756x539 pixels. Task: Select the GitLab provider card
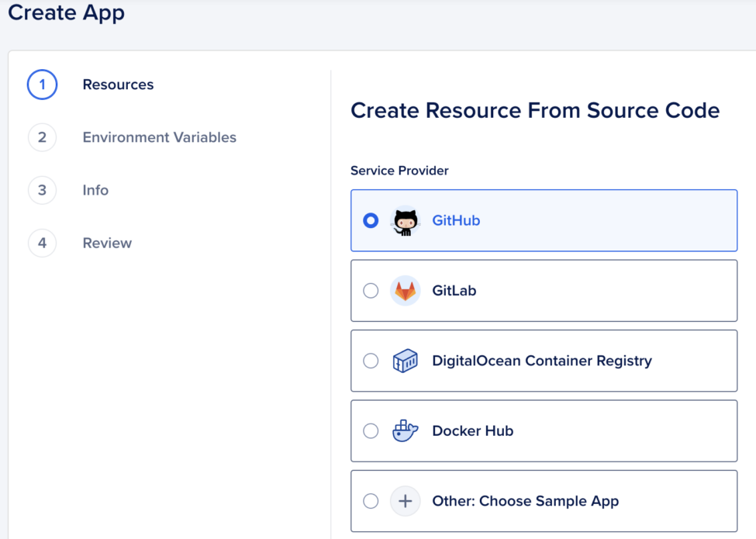tap(544, 290)
